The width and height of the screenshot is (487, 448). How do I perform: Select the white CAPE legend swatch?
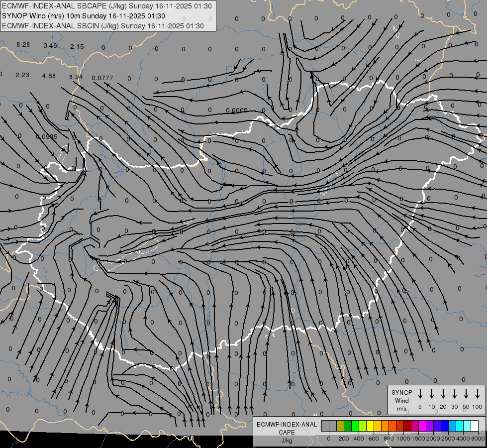click(475, 426)
